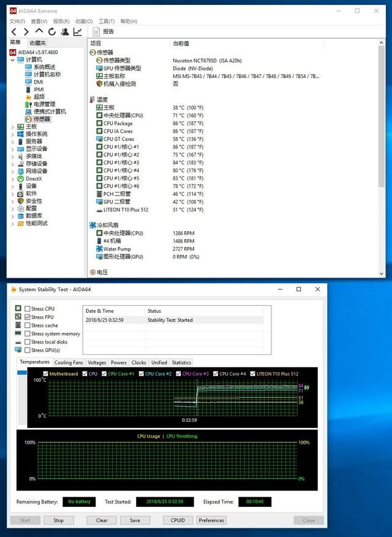
Task: Toggle the CPU Core #1 graph checkbox
Action: point(104,374)
